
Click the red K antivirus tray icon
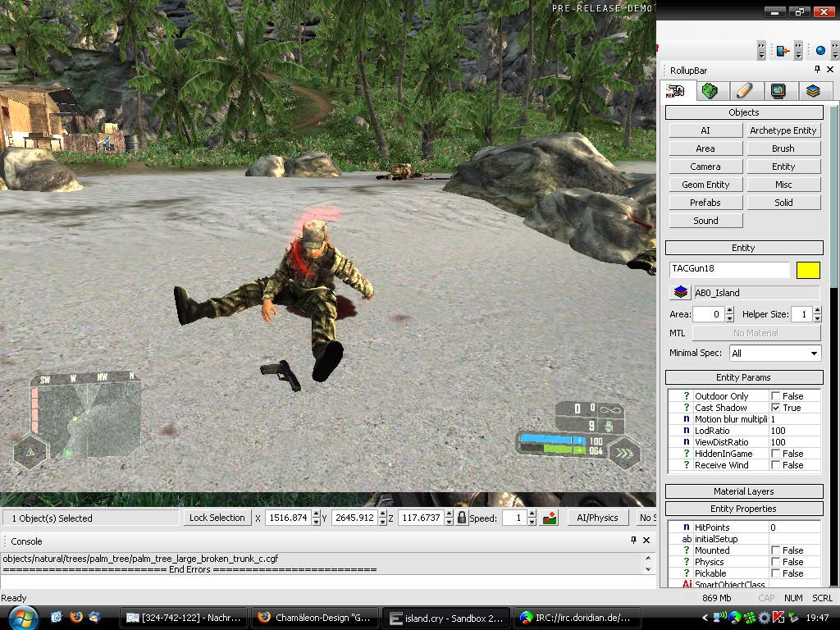[778, 618]
